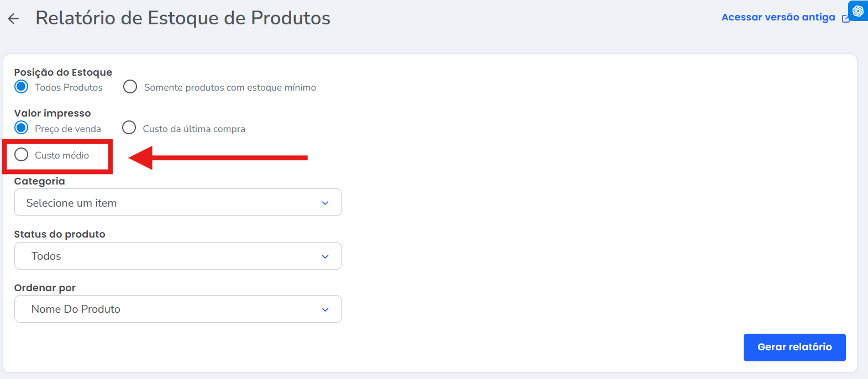868x379 pixels.
Task: Click the chevron arrow in Ordenar por field
Action: (x=325, y=309)
